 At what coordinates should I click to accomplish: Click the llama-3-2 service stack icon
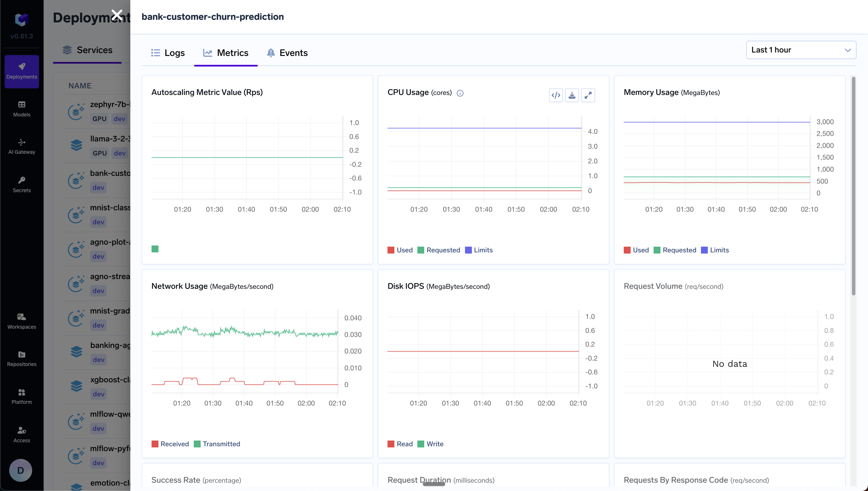(76, 145)
